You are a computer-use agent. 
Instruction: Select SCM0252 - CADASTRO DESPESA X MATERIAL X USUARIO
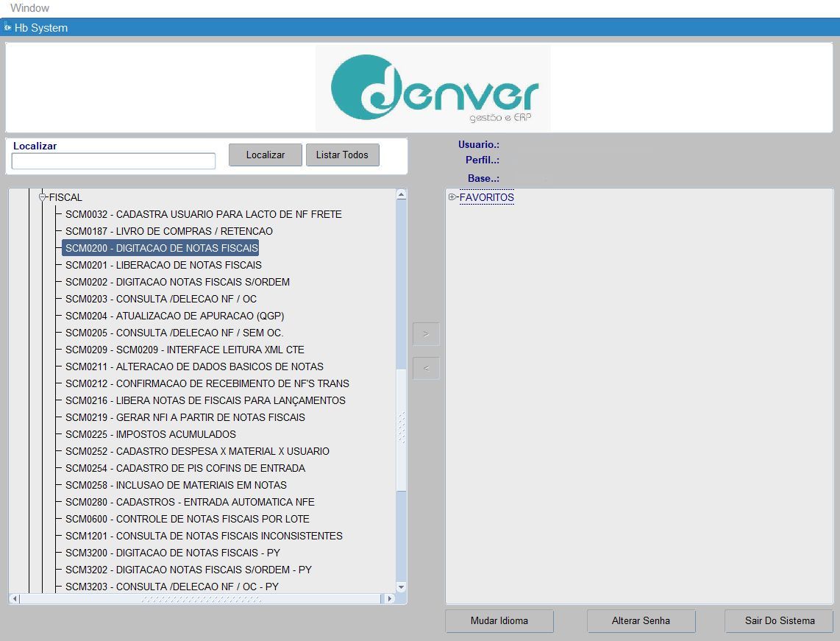pyautogui.click(x=197, y=451)
